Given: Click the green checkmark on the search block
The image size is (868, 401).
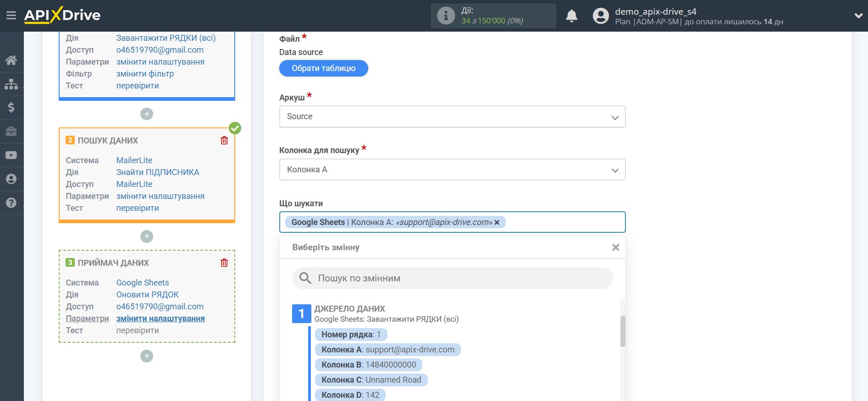Looking at the screenshot, I should [x=235, y=128].
